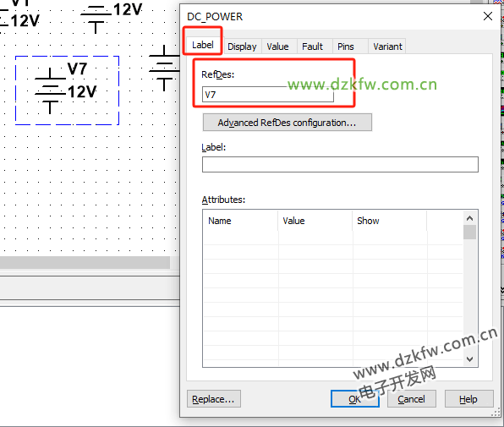Click the Attributes scrollbar up arrow
504x427 pixels.
point(469,218)
